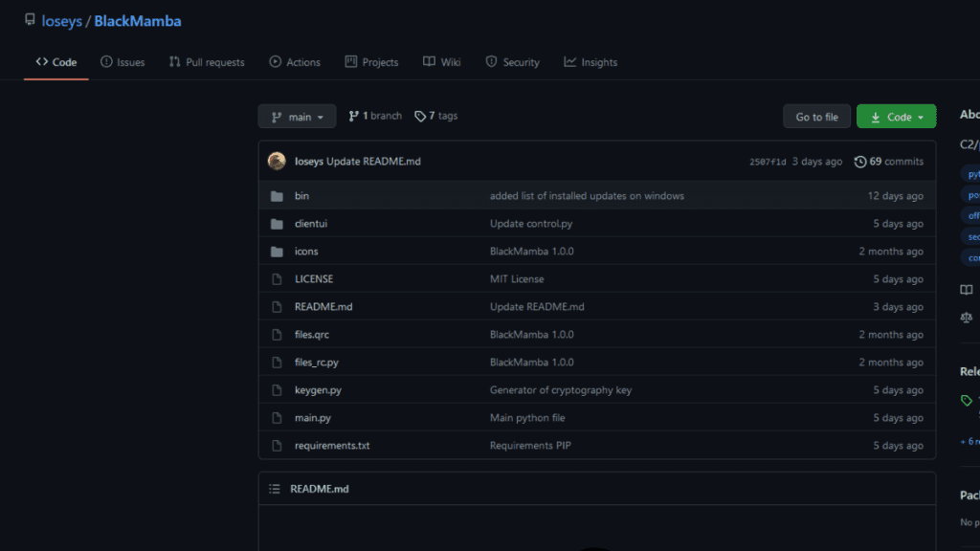View the 7 tags link
The width and height of the screenshot is (980, 551).
coord(435,116)
